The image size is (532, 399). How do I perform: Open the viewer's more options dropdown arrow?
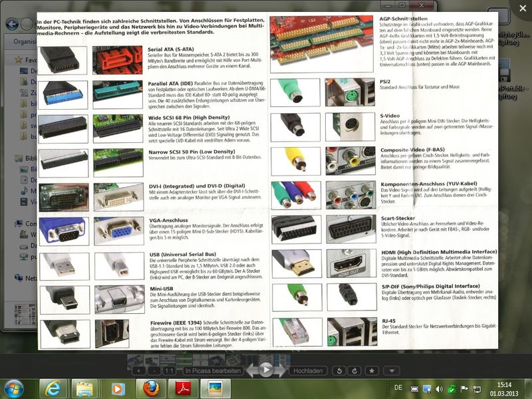[392, 371]
